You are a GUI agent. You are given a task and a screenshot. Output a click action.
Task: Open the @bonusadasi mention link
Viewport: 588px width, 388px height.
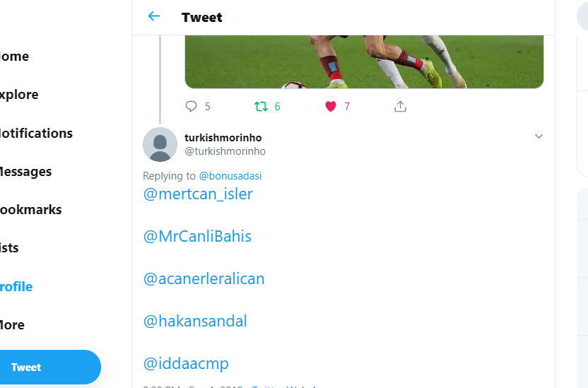[230, 176]
